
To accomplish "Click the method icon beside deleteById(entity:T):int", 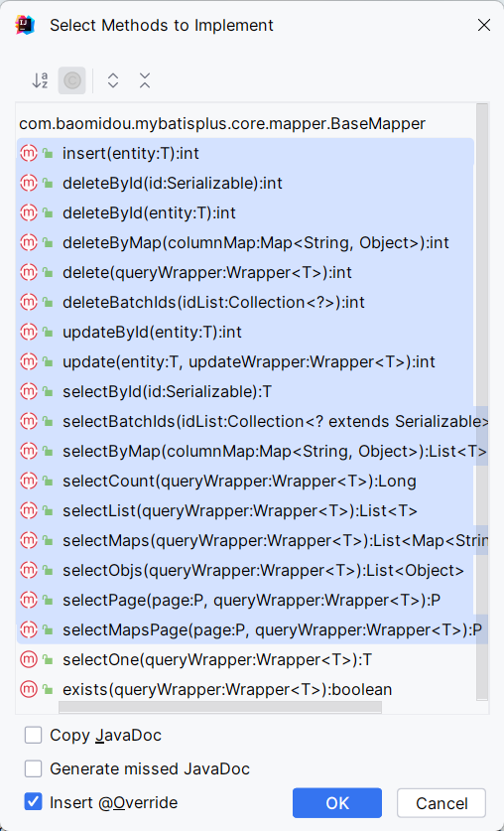I will coord(29,212).
